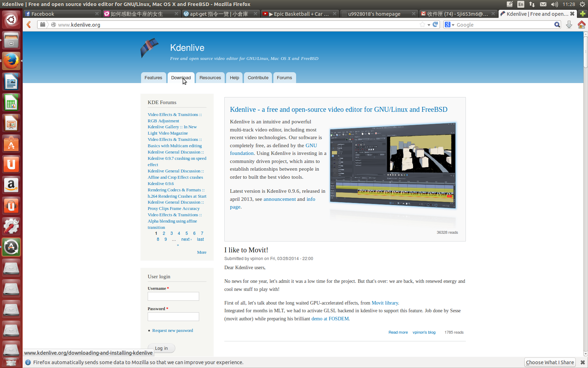The image size is (588, 368).
Task: Dismiss the Firefox data notification bar
Action: [583, 362]
